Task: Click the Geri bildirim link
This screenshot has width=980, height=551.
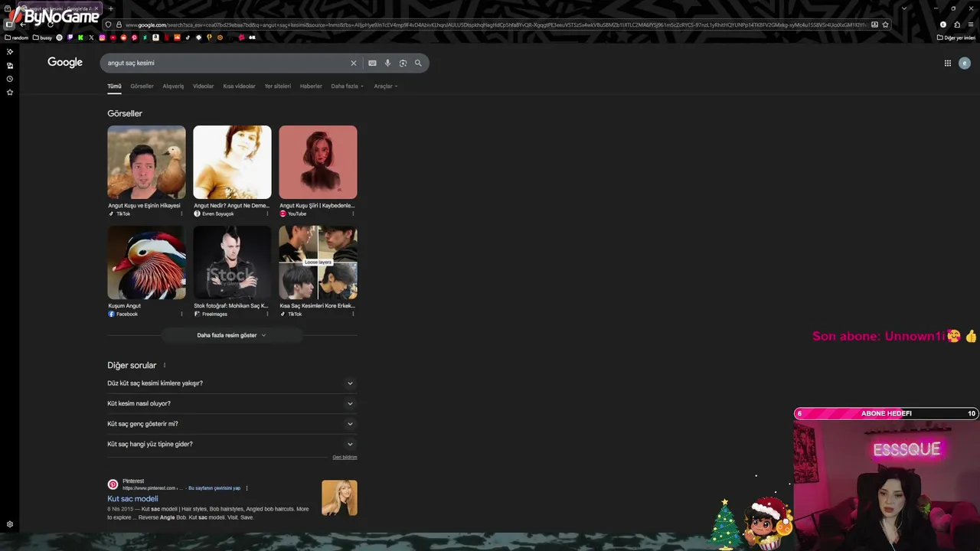Action: coord(345,458)
